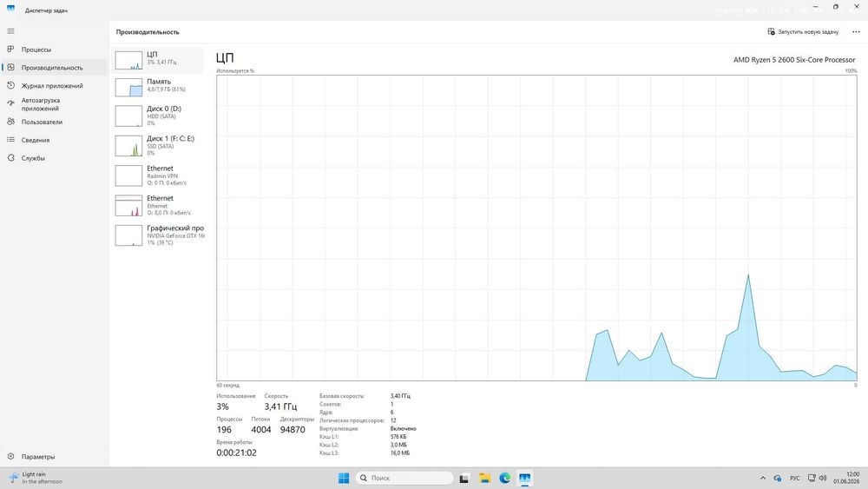The width and height of the screenshot is (868, 489).
Task: Open the Windows Start menu
Action: [x=343, y=478]
